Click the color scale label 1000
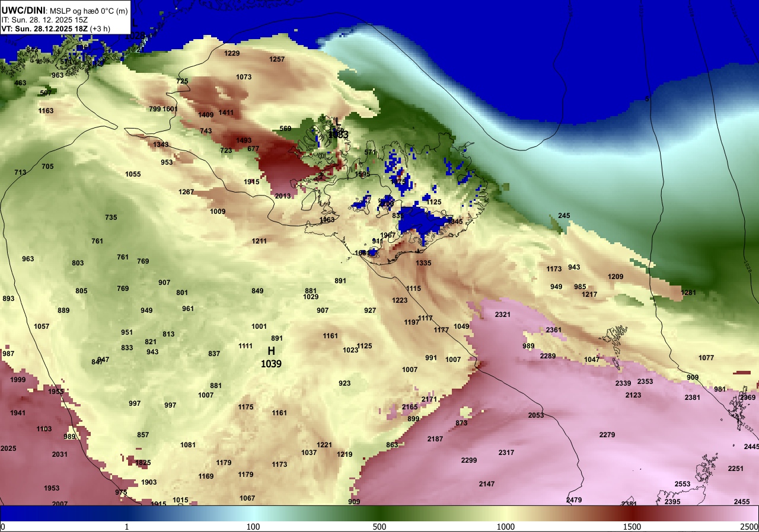Screen dimensions: 759x532 point(506,527)
